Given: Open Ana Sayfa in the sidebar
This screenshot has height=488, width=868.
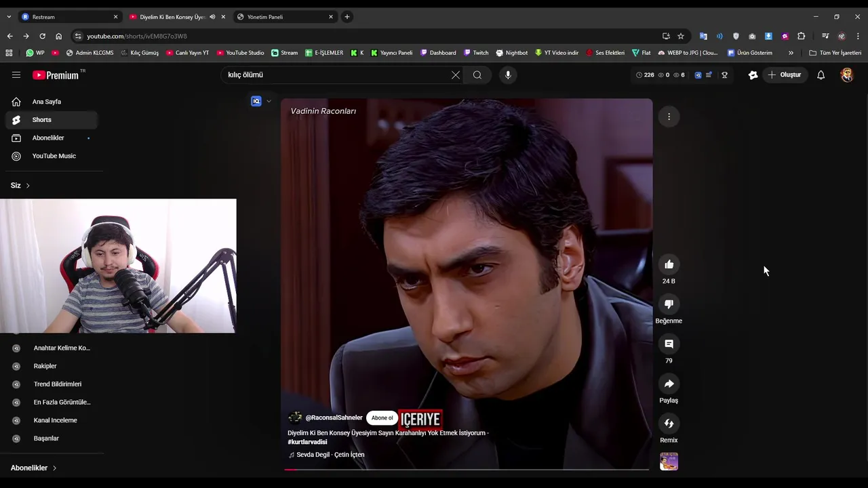Looking at the screenshot, I should (52, 102).
